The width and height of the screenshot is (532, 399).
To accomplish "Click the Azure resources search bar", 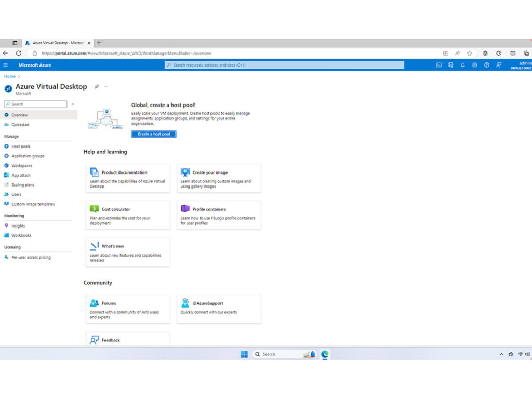I will click(284, 65).
